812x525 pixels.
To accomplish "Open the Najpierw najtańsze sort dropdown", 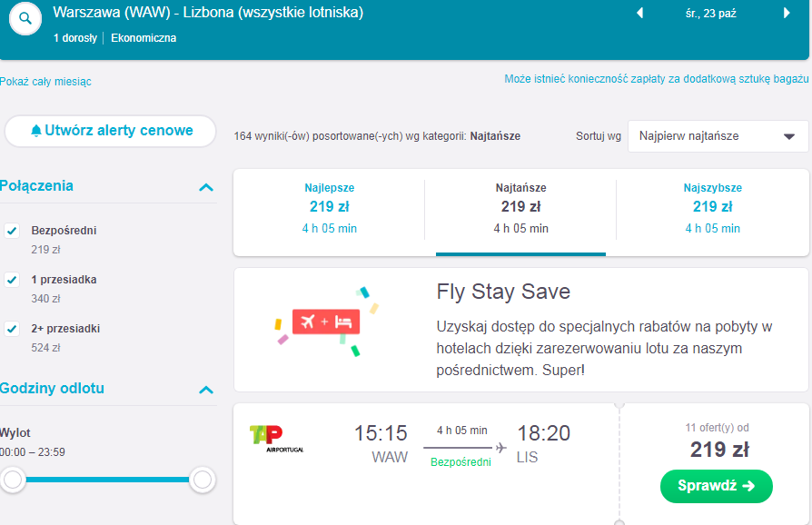I will (x=718, y=136).
